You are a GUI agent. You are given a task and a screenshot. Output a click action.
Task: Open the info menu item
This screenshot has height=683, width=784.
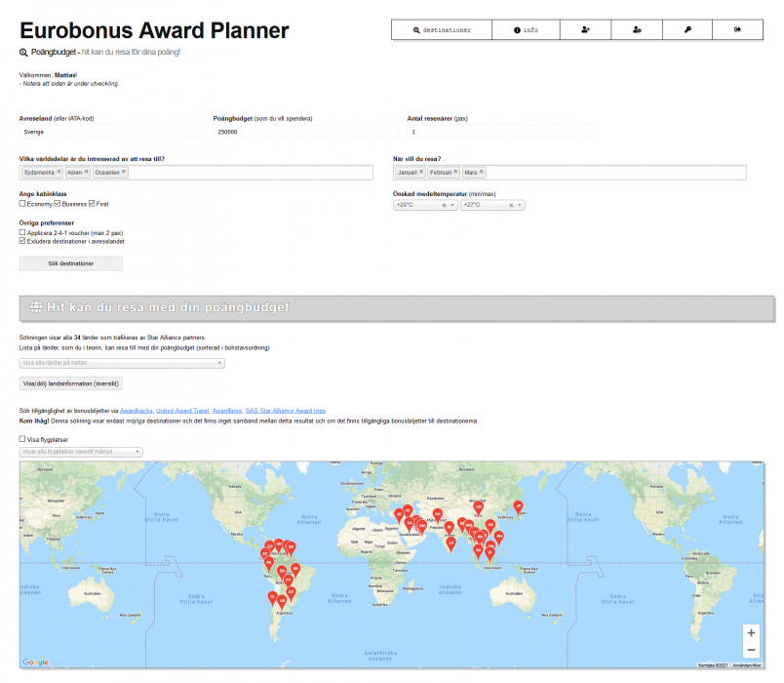tap(526, 30)
